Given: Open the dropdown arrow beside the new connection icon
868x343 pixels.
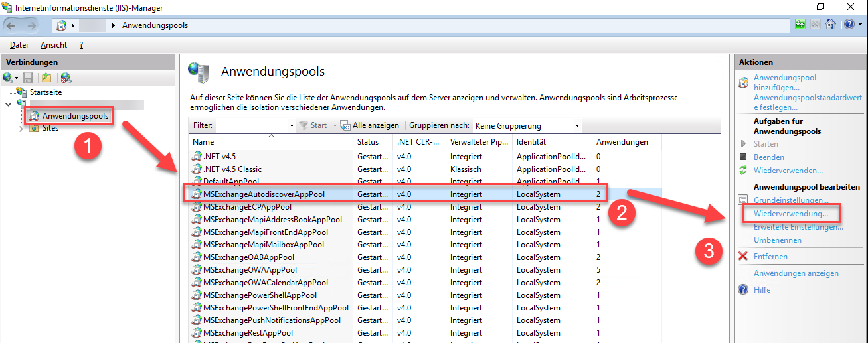Looking at the screenshot, I should pos(17,78).
